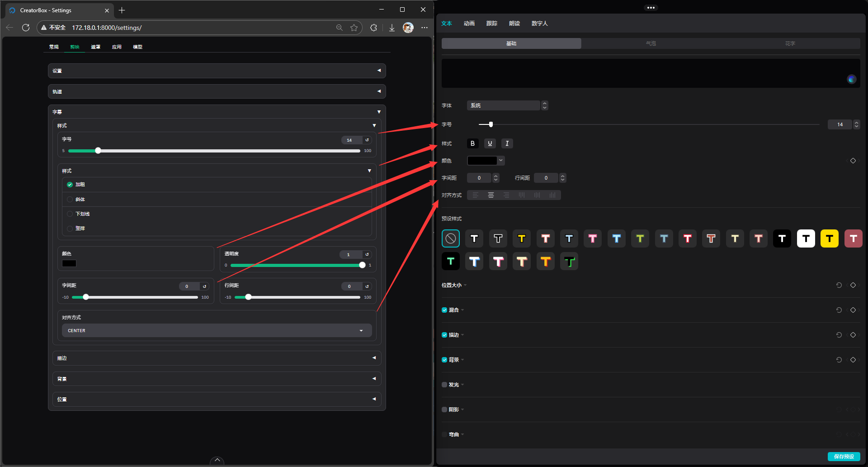Open the 朗读 read-aloud tab

coord(514,24)
